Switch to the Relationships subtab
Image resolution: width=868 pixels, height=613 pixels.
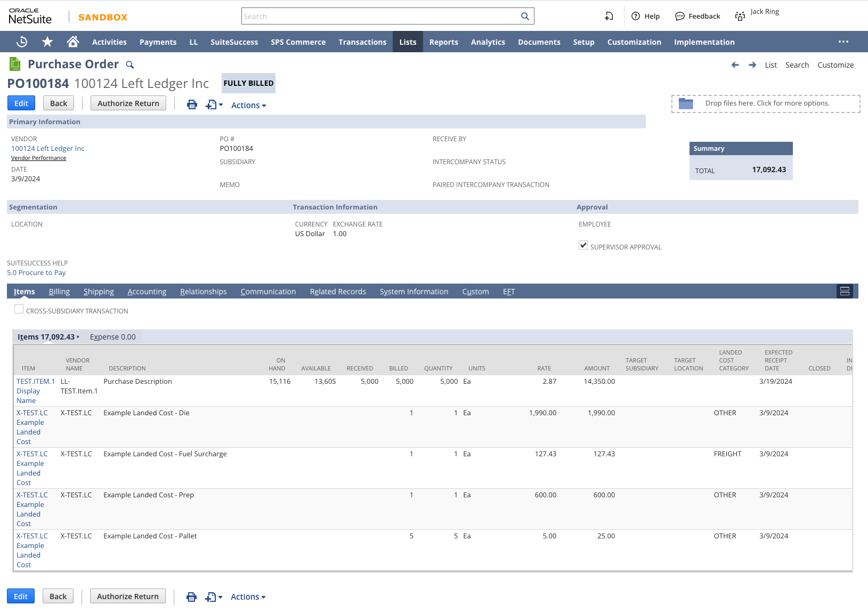(204, 292)
